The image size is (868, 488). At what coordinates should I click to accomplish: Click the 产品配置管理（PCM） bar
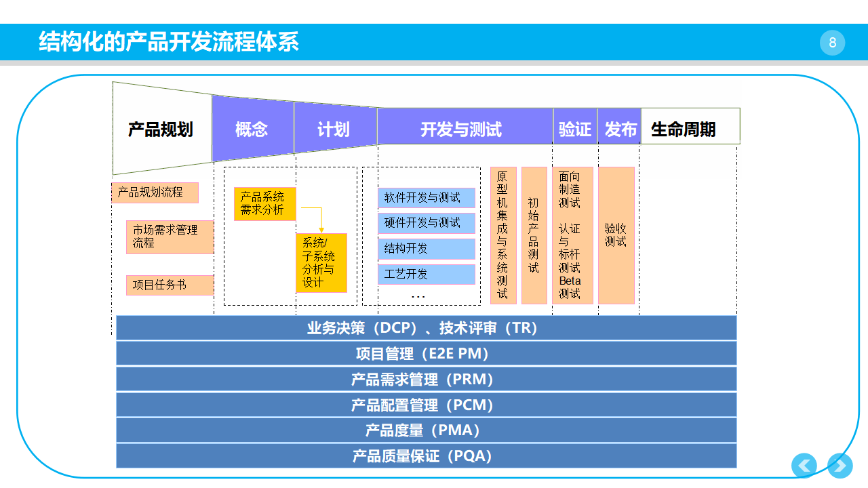(x=427, y=405)
